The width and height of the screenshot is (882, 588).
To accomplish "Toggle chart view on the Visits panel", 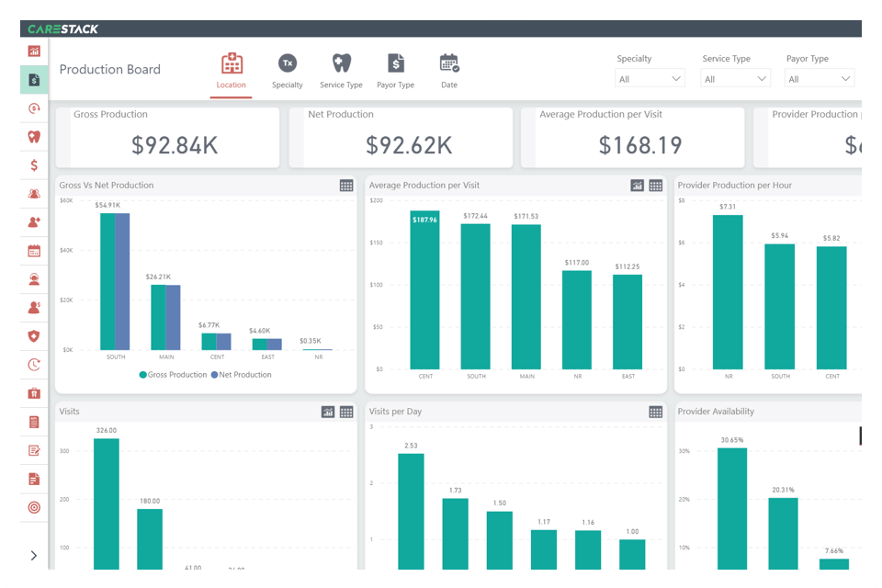I will (328, 412).
